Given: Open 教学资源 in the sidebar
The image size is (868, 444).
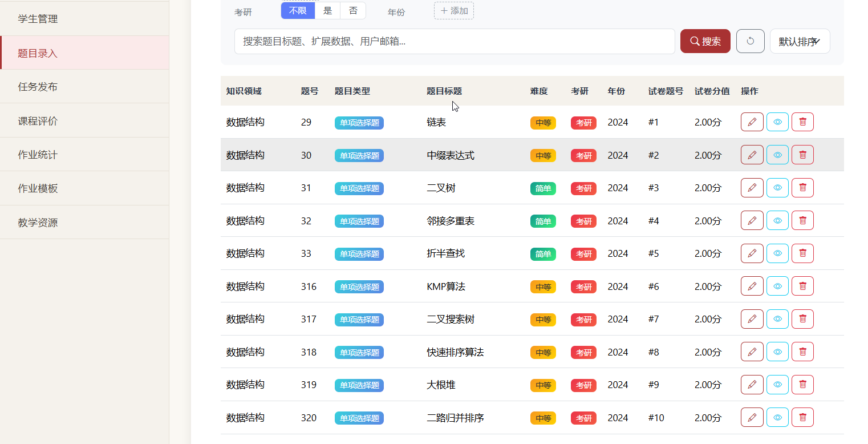Looking at the screenshot, I should [84, 223].
